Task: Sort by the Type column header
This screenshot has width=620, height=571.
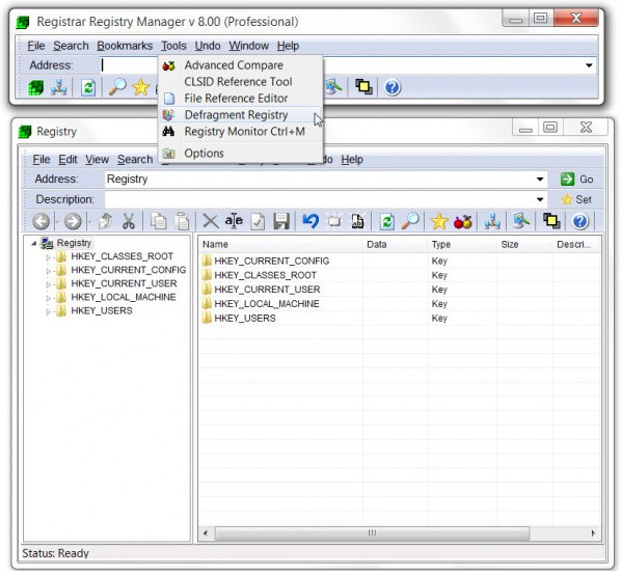Action: tap(462, 245)
